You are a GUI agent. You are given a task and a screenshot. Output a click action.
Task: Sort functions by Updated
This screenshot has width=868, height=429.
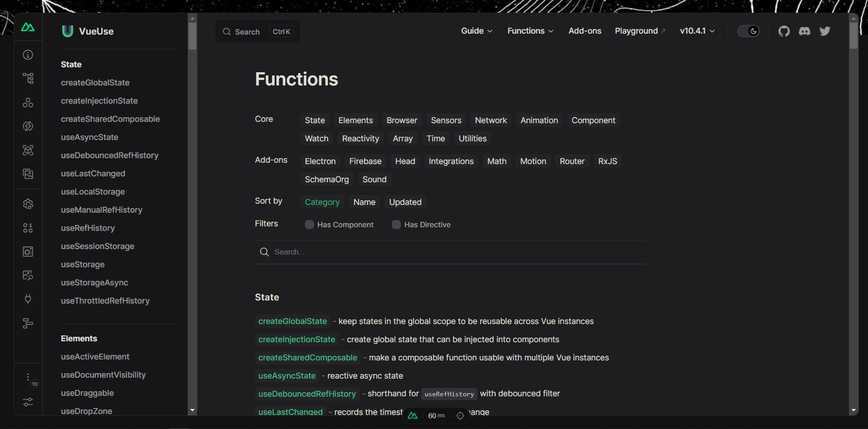[x=405, y=202]
